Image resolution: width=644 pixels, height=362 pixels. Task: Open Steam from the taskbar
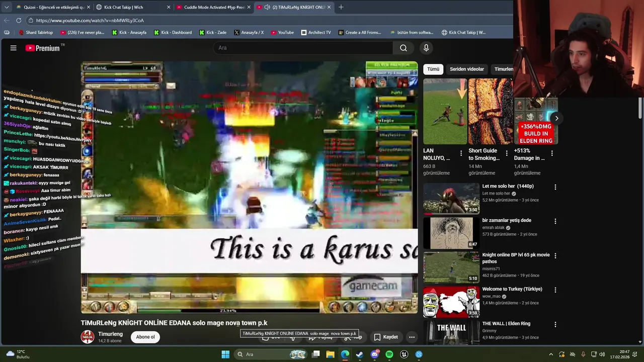pos(360,354)
